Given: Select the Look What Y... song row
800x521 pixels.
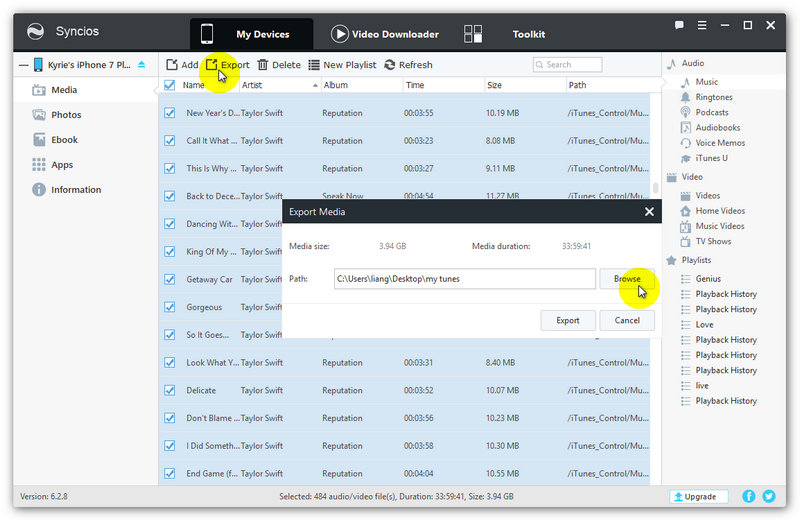Looking at the screenshot, I should [x=404, y=363].
